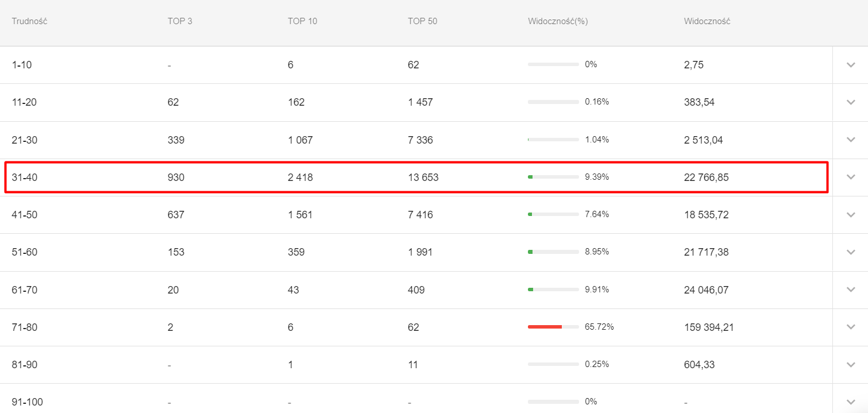Click the TOP 10 value 162
Viewport: 868px width, 413px height.
tap(296, 102)
